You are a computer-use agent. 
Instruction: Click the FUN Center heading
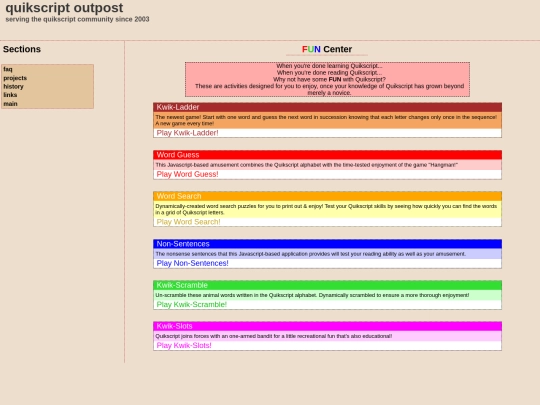tap(327, 49)
